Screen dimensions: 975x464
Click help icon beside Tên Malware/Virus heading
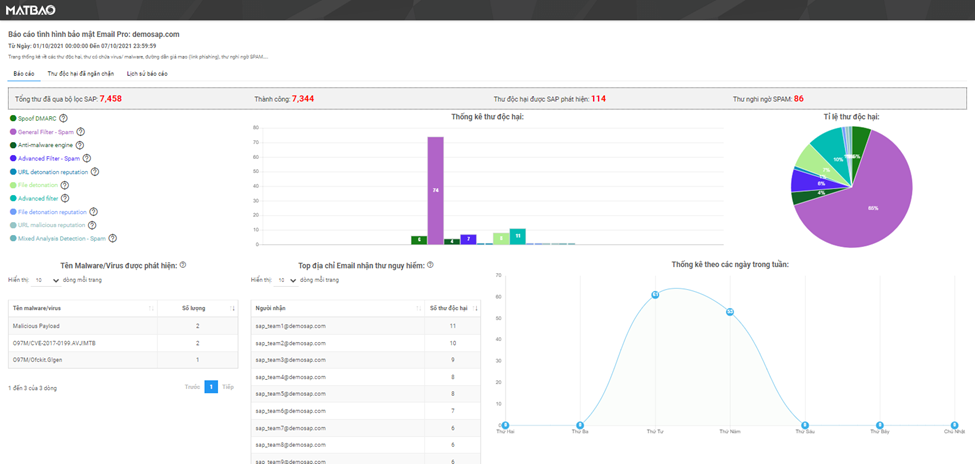tap(183, 265)
